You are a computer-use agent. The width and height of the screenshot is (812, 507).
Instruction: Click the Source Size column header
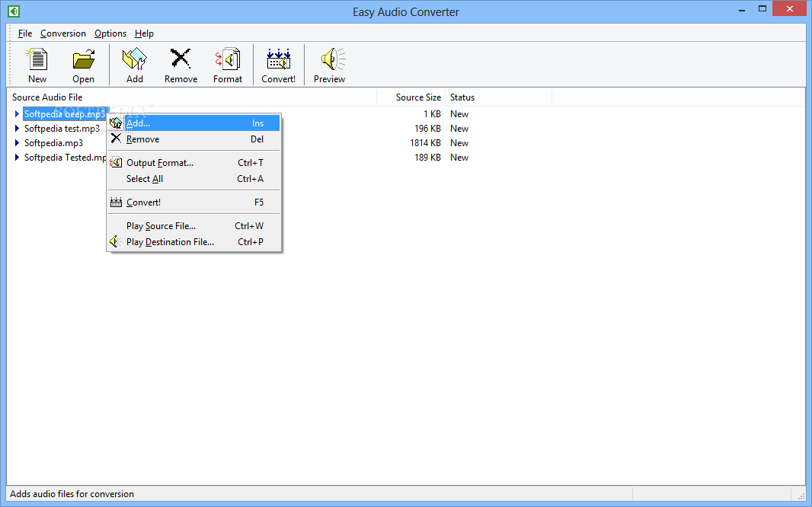[411, 97]
